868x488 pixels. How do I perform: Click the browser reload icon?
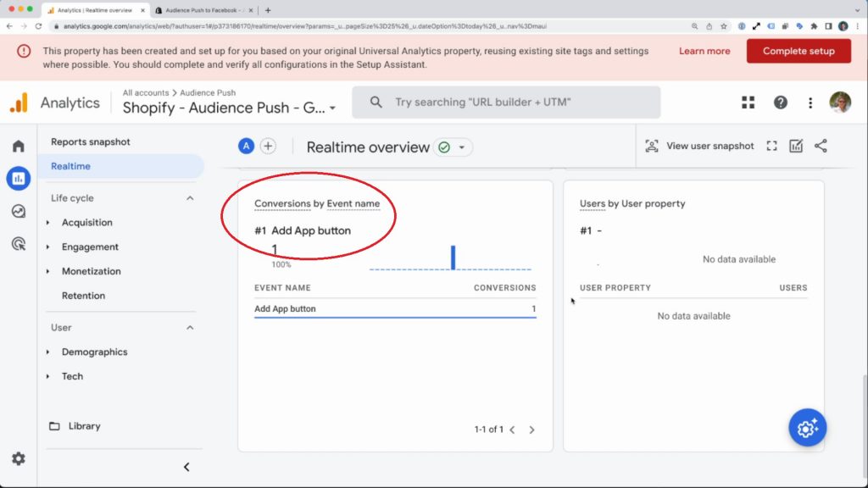38,26
